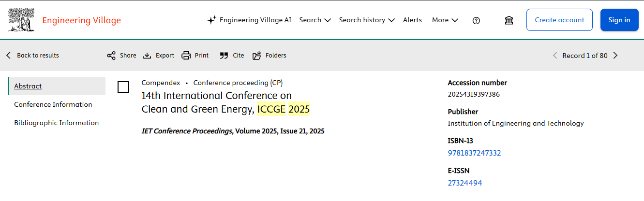Click the Share icon
Image resolution: width=644 pixels, height=201 pixels.
point(111,56)
